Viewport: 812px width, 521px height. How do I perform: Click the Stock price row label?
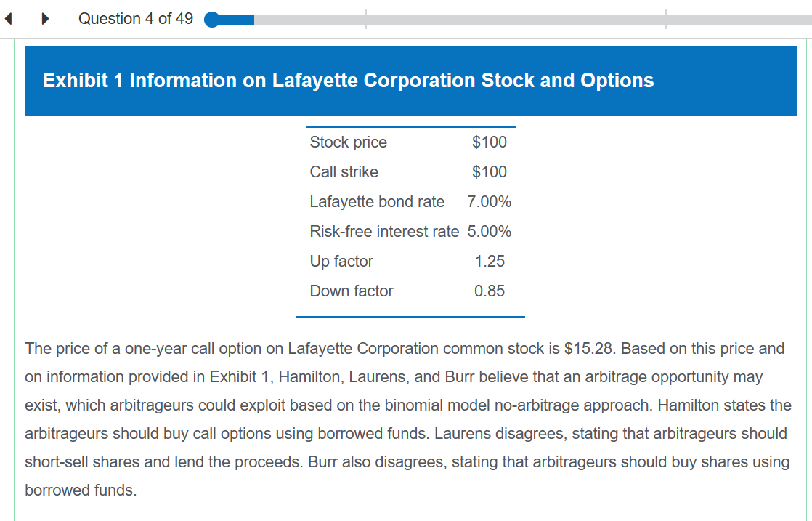tap(348, 142)
